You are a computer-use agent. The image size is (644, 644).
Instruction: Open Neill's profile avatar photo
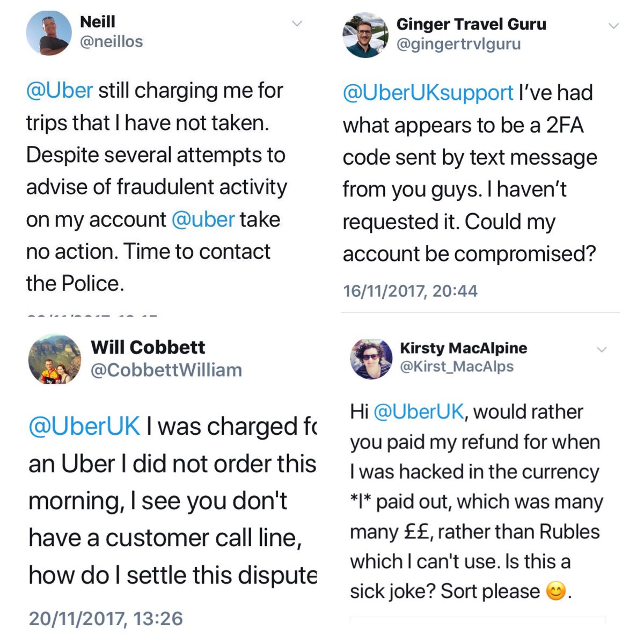(x=49, y=33)
